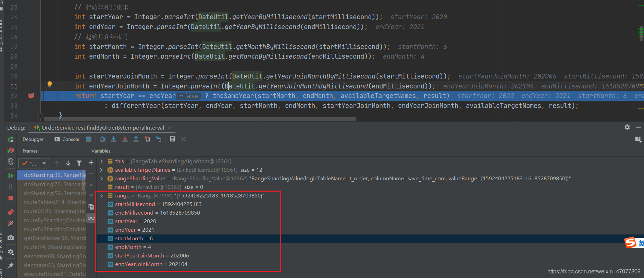Restore debug layout icon at right
The width and height of the screenshot is (644, 278).
pos(638,140)
